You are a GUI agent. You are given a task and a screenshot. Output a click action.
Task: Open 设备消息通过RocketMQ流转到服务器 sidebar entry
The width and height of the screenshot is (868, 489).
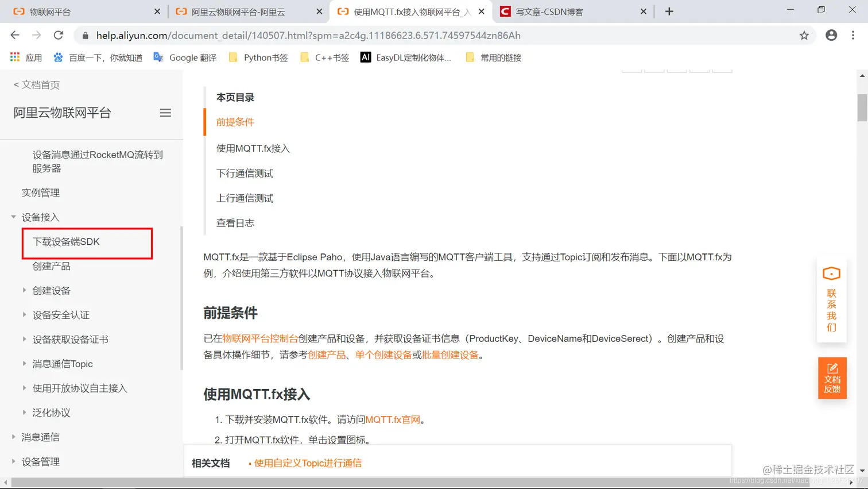(98, 161)
